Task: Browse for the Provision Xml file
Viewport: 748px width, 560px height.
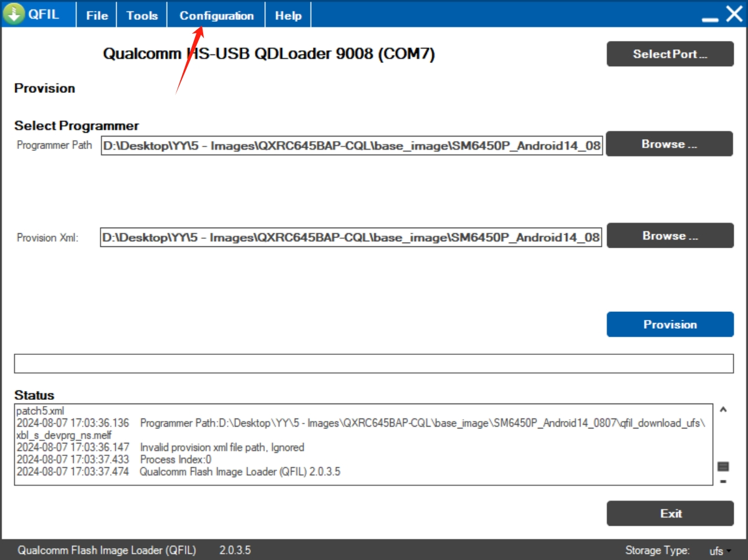Action: 670,236
